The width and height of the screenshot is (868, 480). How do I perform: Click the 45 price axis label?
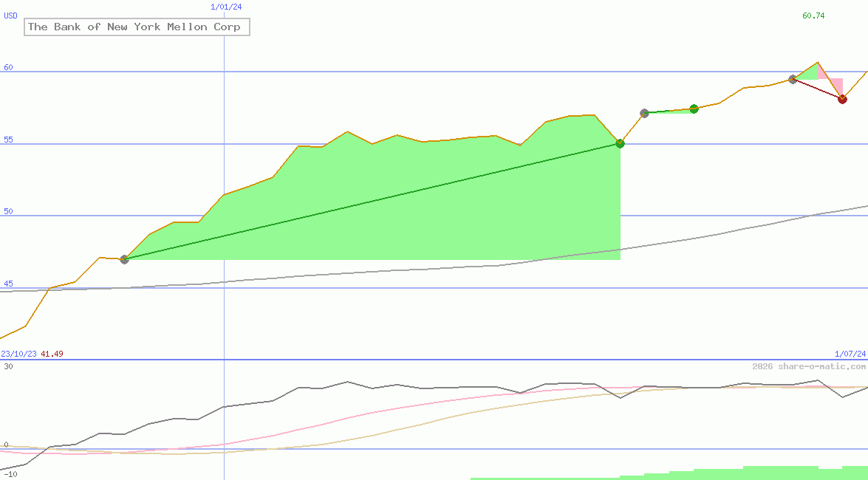(x=8, y=284)
